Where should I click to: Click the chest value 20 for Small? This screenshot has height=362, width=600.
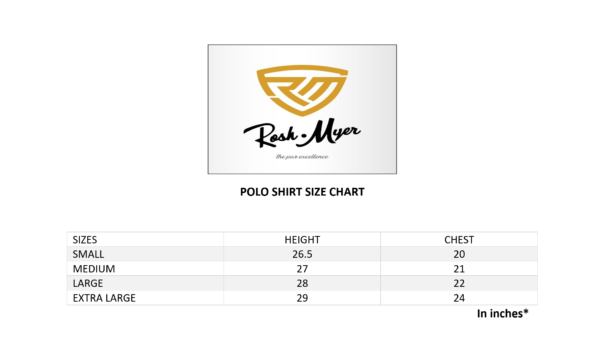pos(459,254)
